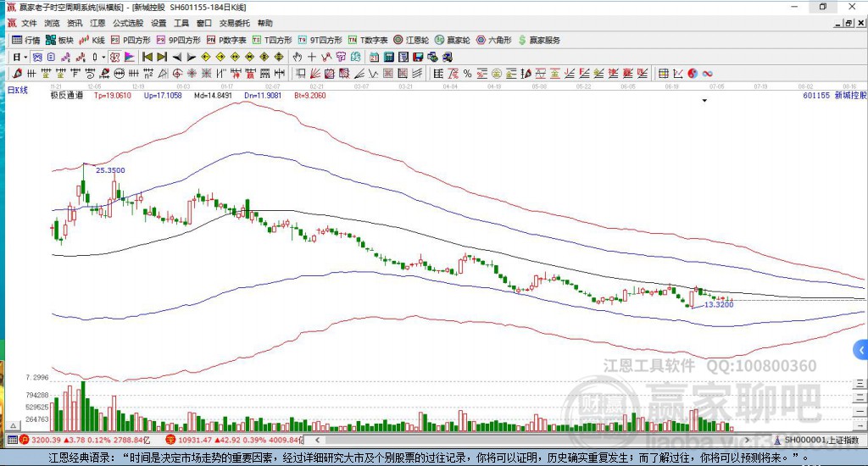The width and height of the screenshot is (868, 466).
Task: Open 赢家服务 with dollar icon
Action: [539, 40]
